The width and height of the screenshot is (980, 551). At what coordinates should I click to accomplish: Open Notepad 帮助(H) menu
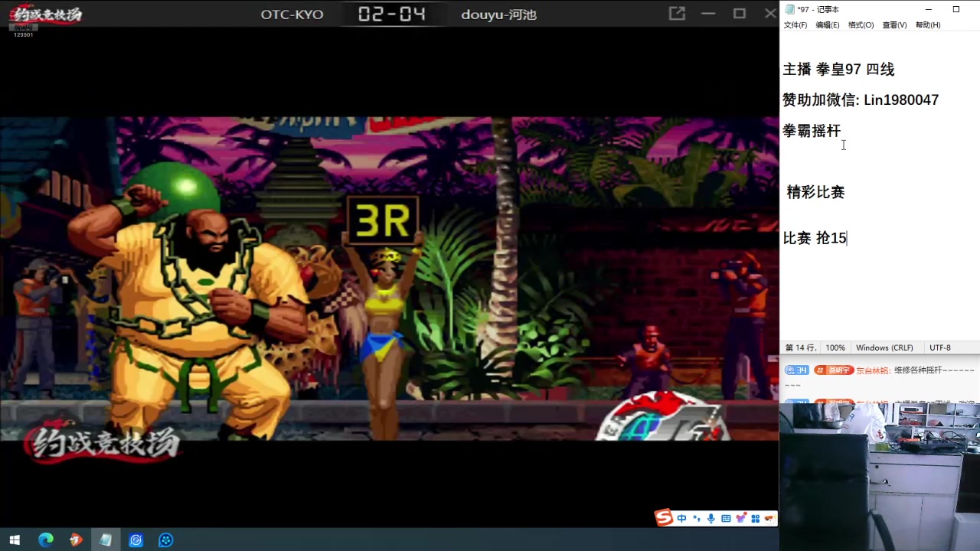pos(928,25)
